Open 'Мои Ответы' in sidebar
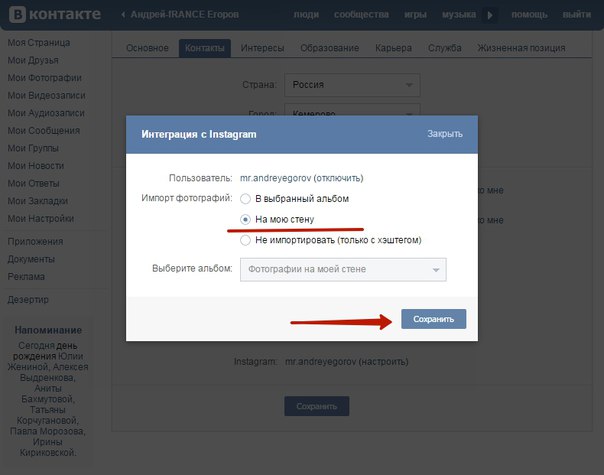 pyautogui.click(x=34, y=183)
